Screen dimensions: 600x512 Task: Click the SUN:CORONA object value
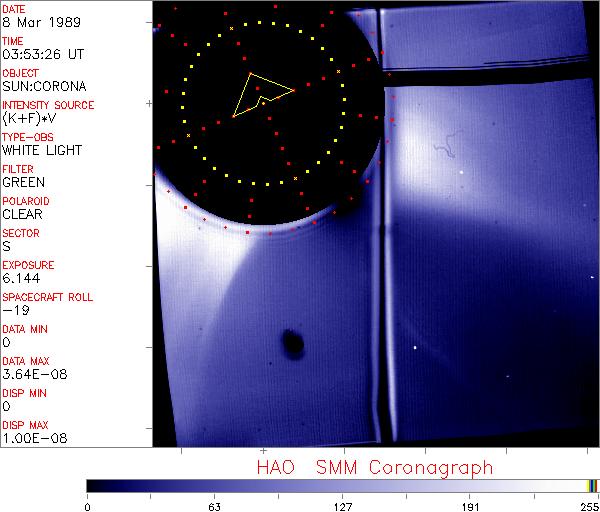tap(45, 86)
